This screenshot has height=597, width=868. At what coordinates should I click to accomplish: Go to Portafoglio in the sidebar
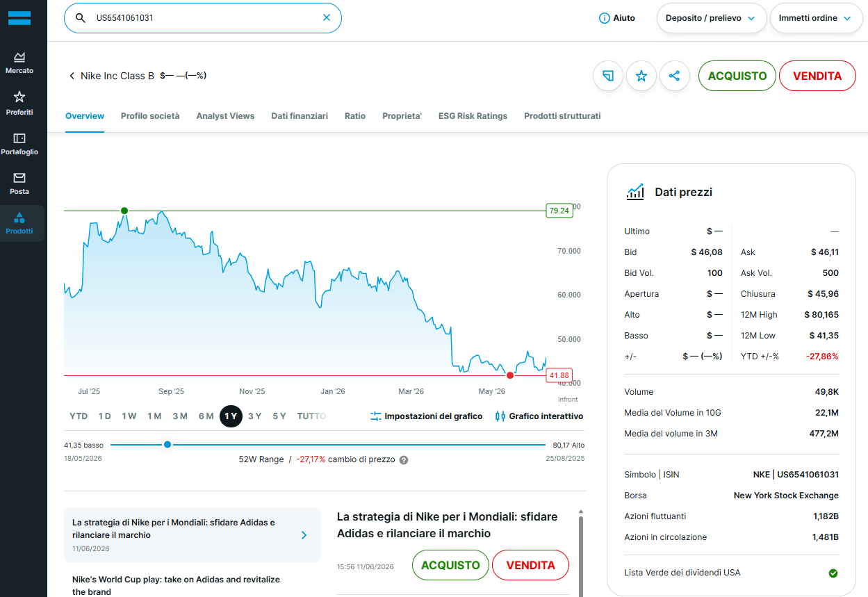[x=19, y=144]
